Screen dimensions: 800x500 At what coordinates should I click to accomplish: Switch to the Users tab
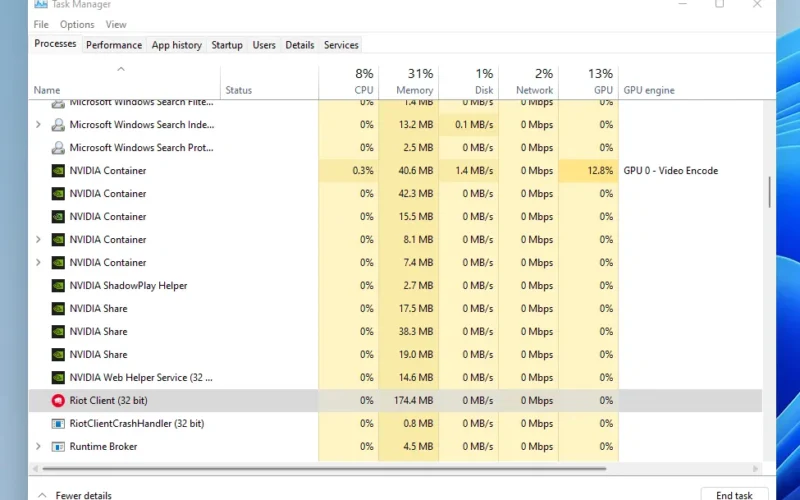(264, 45)
